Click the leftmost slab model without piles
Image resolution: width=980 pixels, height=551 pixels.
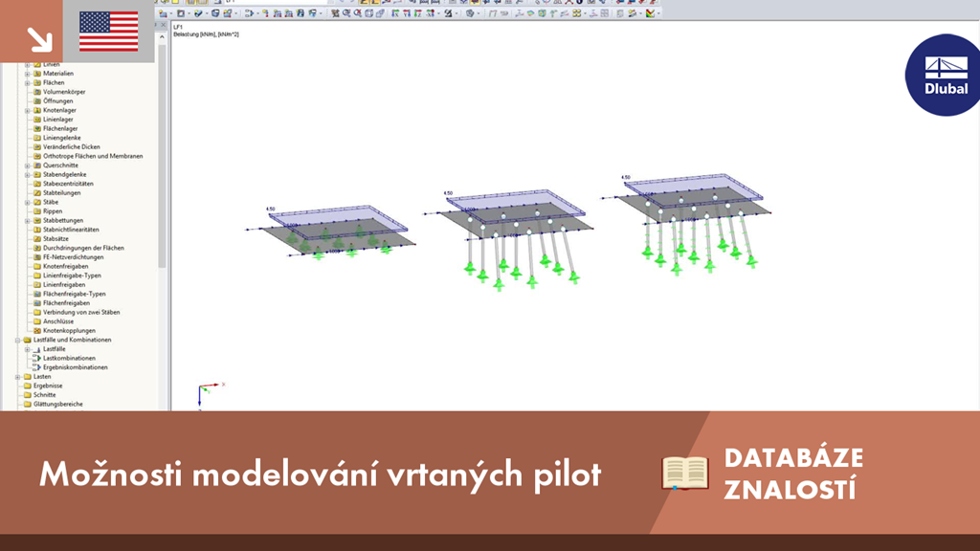(x=332, y=232)
